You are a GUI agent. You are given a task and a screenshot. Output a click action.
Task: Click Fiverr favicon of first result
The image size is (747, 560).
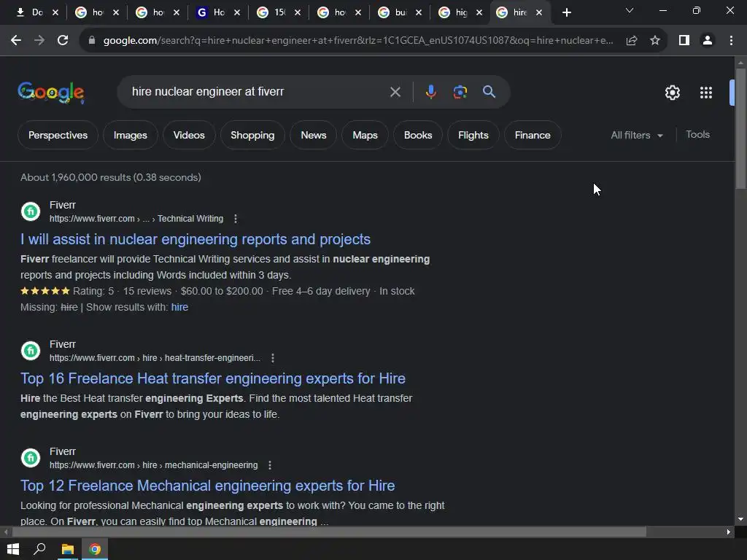coord(31,211)
